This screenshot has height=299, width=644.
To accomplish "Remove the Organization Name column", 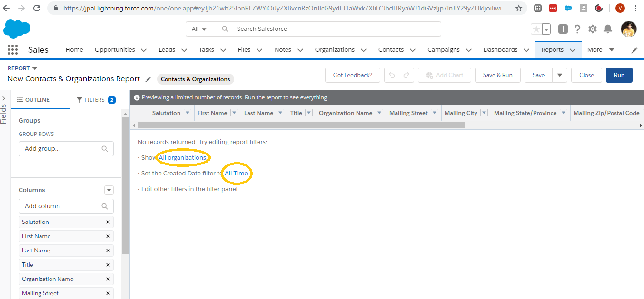I will [108, 279].
